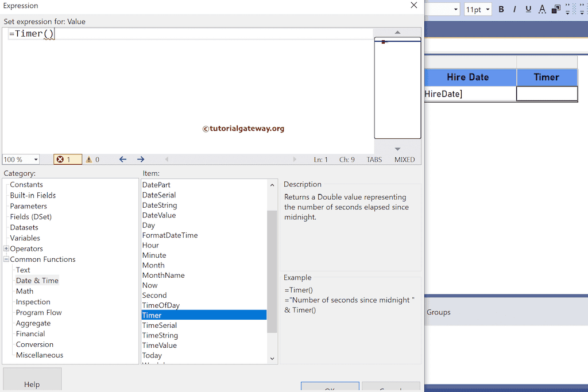This screenshot has width=588, height=392.
Task: Click inside the =Timer() expression field
Action: 115,33
